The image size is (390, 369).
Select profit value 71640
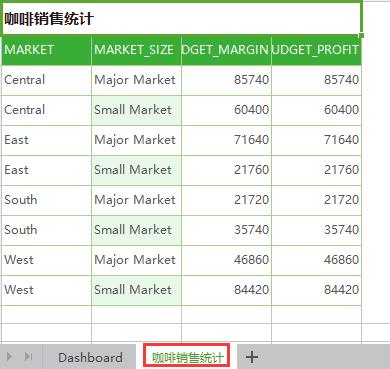point(317,140)
